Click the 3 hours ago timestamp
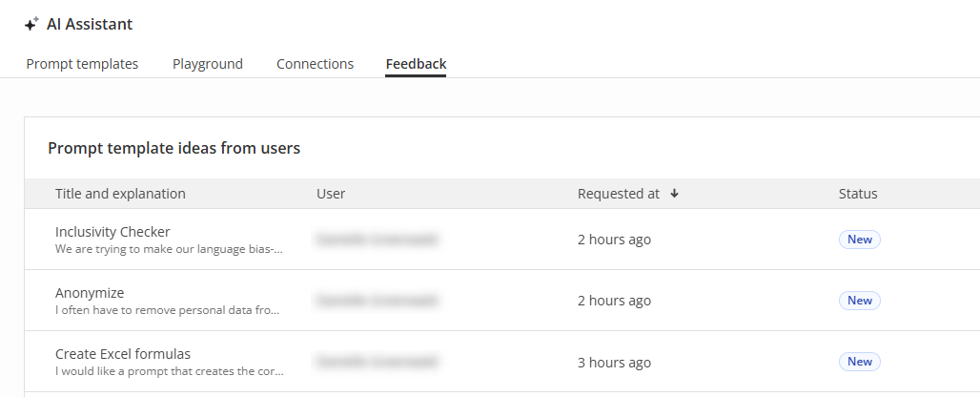The image size is (980, 397). tap(614, 363)
